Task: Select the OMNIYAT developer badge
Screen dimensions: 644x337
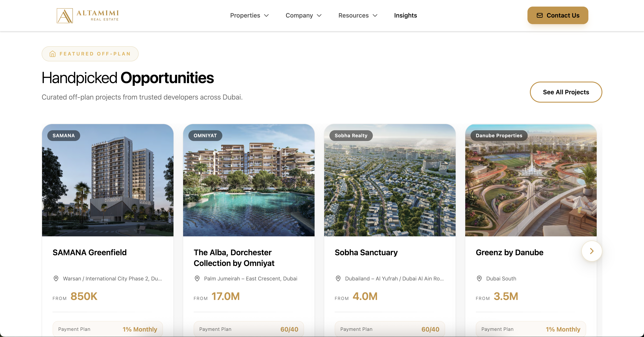Action: tap(205, 136)
